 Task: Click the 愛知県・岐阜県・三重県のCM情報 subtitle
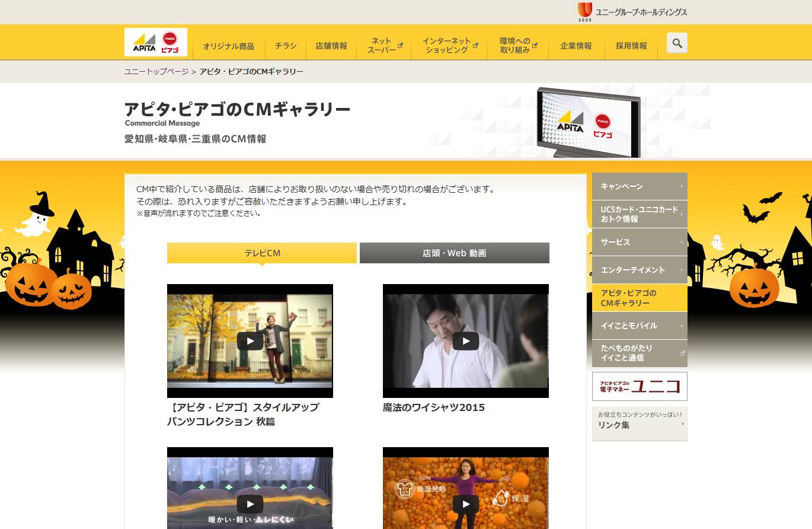[196, 139]
